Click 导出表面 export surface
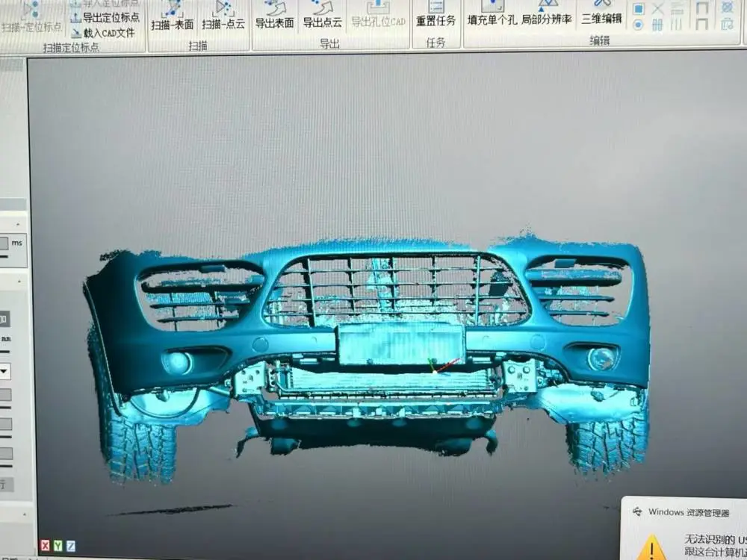747x560 pixels. tap(274, 16)
